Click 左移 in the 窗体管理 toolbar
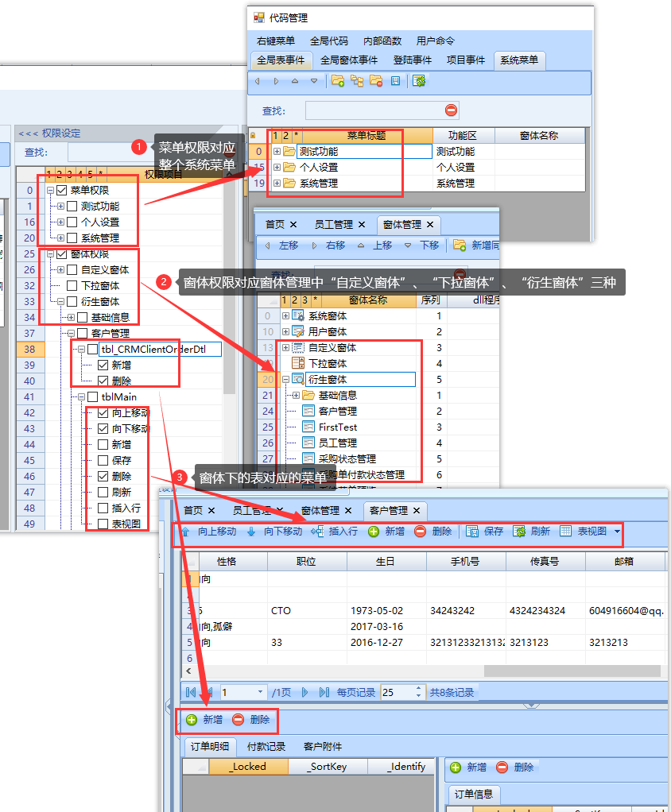Image resolution: width=671 pixels, height=812 pixels. (282, 245)
